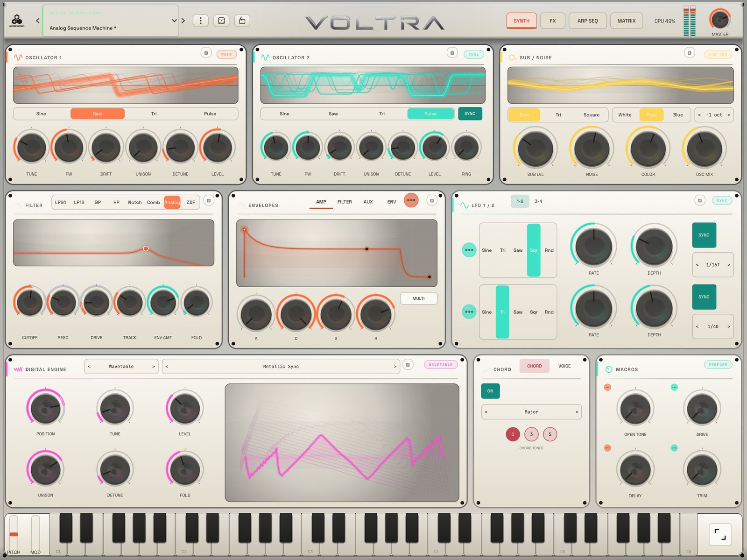Screen dimensions: 747x560
Task: Randomize LFO section with its dice icon
Action: point(699,201)
